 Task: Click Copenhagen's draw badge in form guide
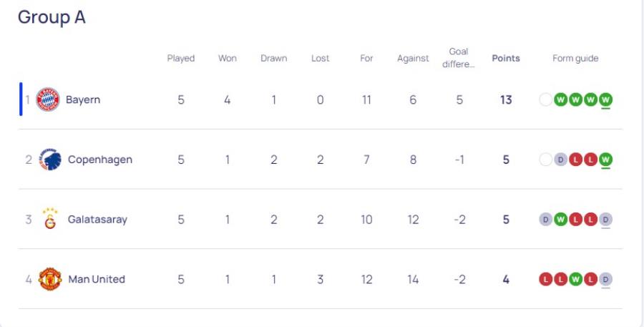(x=560, y=160)
